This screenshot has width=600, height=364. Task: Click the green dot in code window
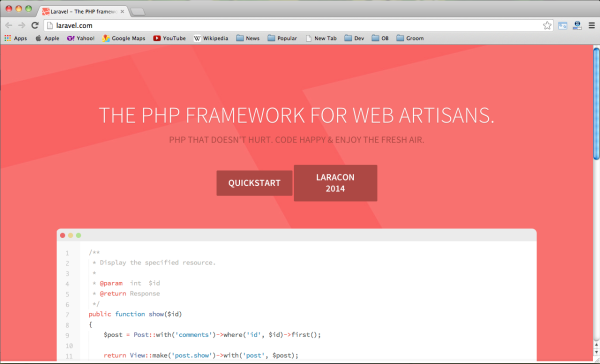78,235
